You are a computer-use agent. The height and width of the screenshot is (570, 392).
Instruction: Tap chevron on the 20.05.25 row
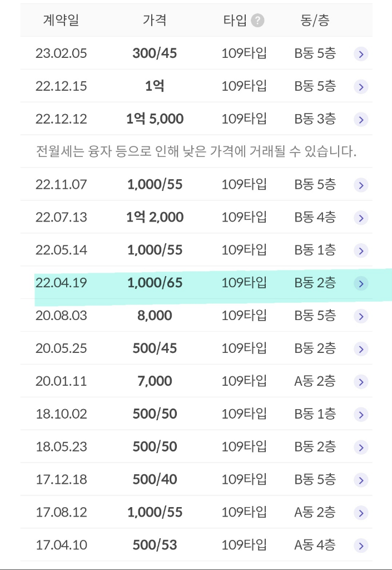tap(361, 350)
